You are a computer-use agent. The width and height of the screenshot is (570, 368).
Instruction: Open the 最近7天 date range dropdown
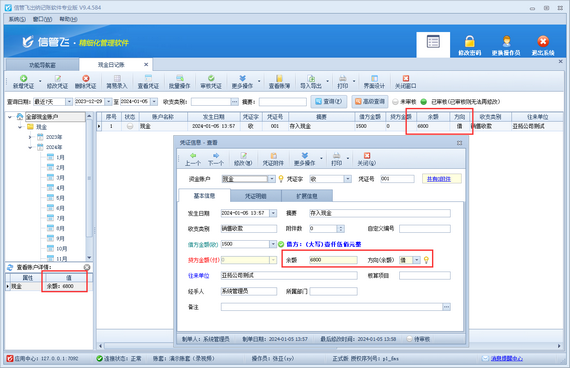(x=69, y=102)
